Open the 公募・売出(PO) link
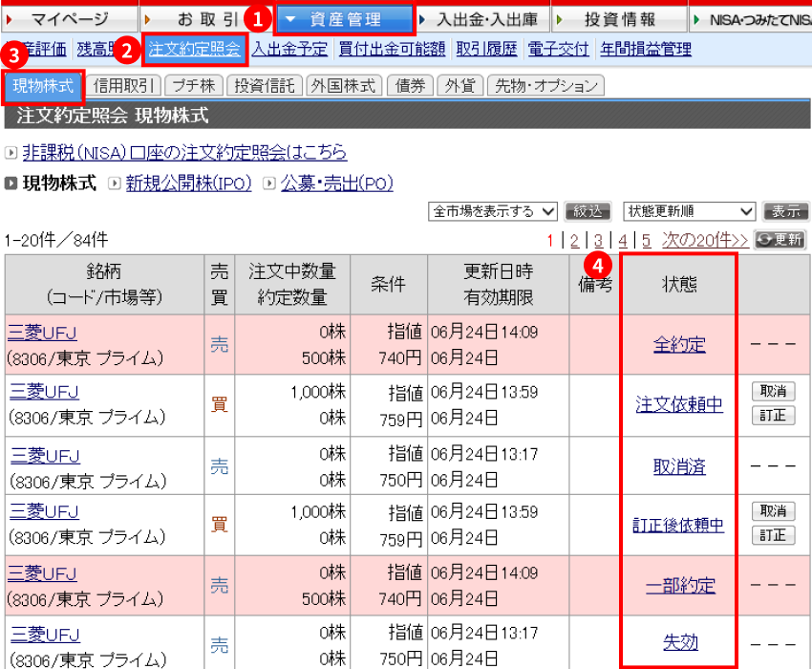The width and height of the screenshot is (812, 669). 336,183
